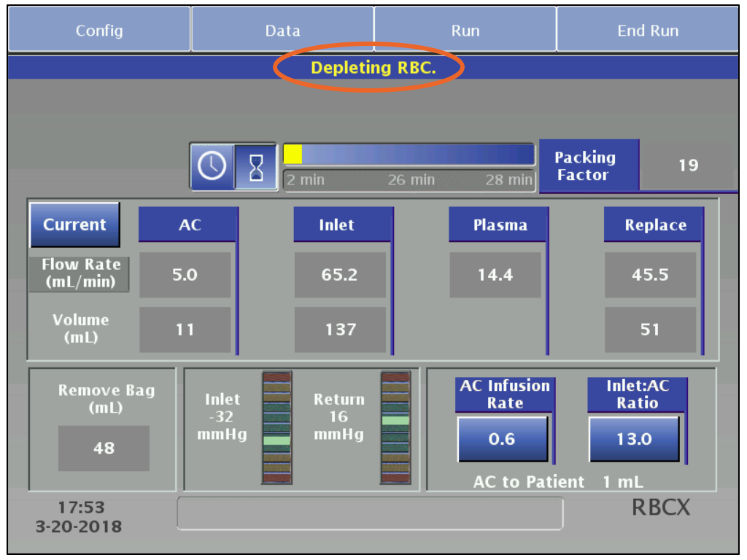This screenshot has width=747, height=560.
Task: Click the Depleting RBC status message
Action: point(373,68)
